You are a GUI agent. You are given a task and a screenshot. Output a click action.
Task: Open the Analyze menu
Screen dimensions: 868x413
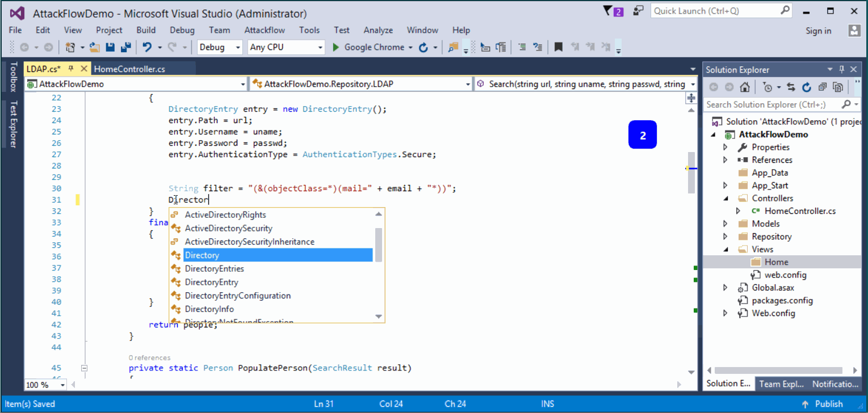coord(378,30)
